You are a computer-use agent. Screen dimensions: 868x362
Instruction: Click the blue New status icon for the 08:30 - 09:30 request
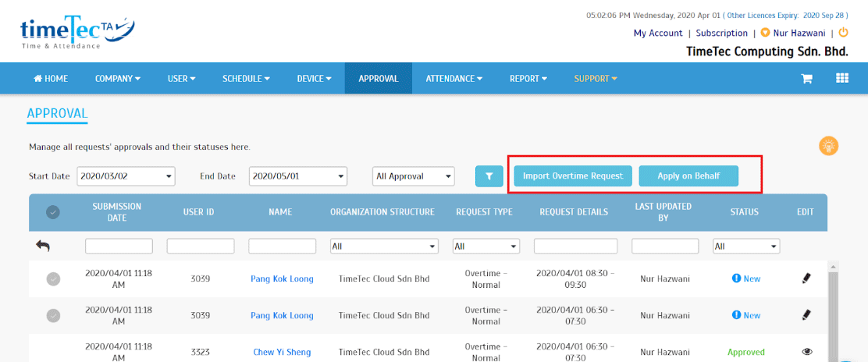(736, 279)
